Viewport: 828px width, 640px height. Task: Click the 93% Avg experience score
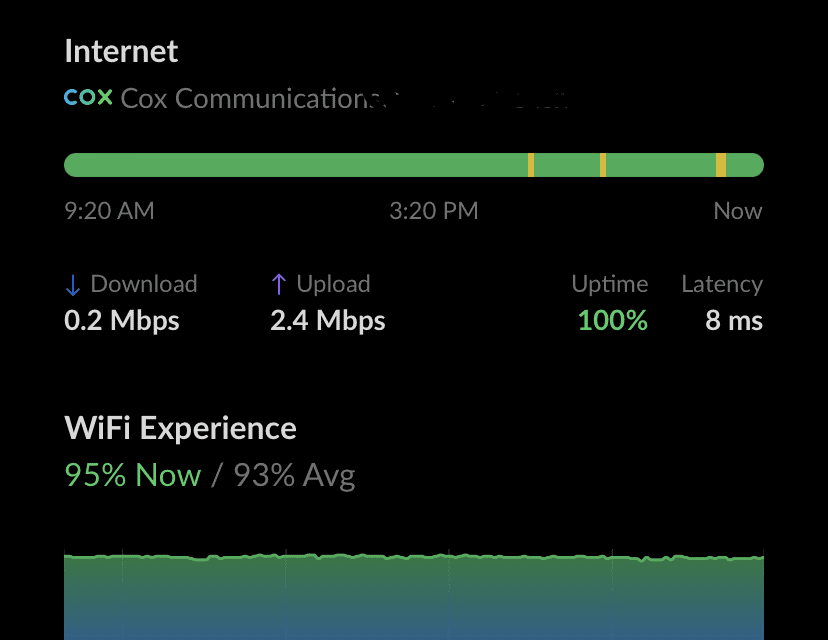[293, 475]
